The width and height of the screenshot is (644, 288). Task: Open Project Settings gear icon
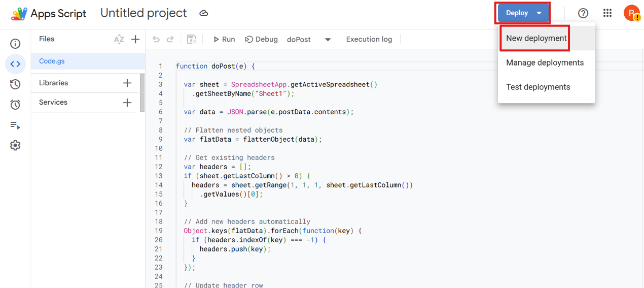(15, 145)
